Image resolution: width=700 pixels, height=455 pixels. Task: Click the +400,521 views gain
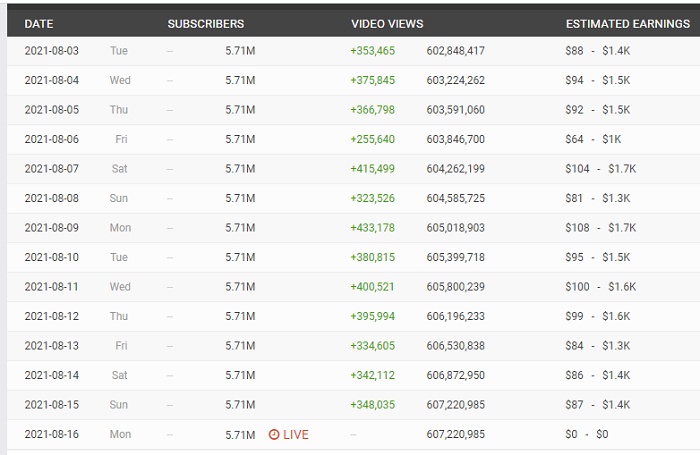372,287
